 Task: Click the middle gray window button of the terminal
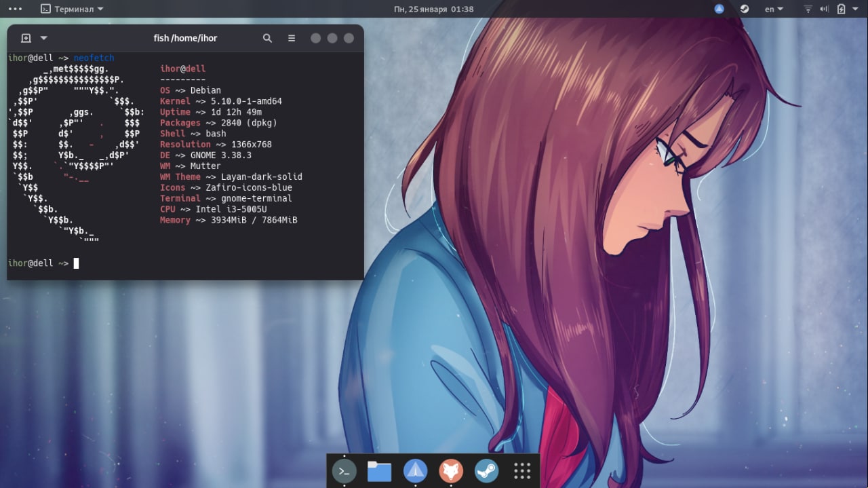tap(332, 38)
